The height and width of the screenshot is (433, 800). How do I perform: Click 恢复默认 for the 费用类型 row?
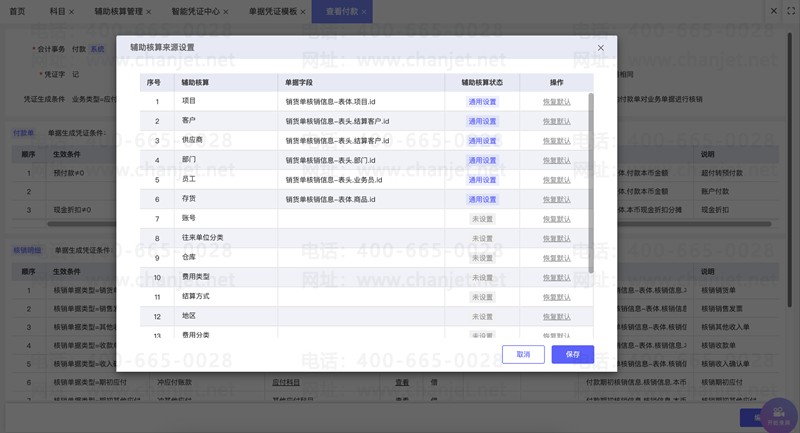pos(556,278)
